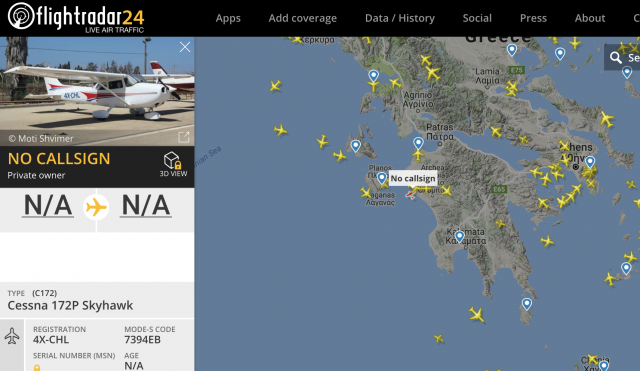Open the About menu

click(590, 18)
